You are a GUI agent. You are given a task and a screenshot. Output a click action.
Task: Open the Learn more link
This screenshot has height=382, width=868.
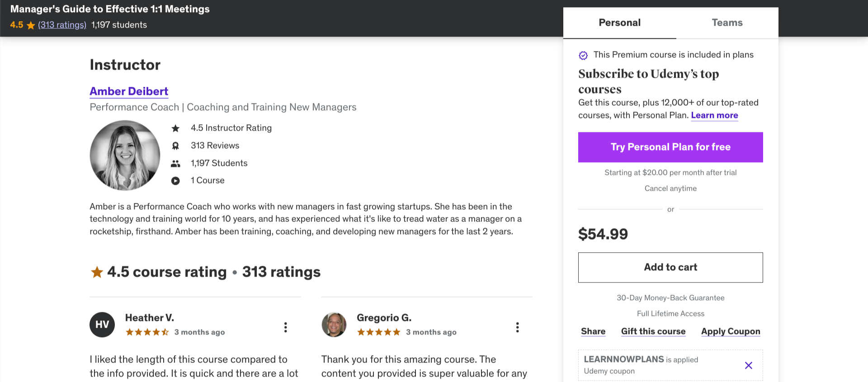(x=714, y=115)
